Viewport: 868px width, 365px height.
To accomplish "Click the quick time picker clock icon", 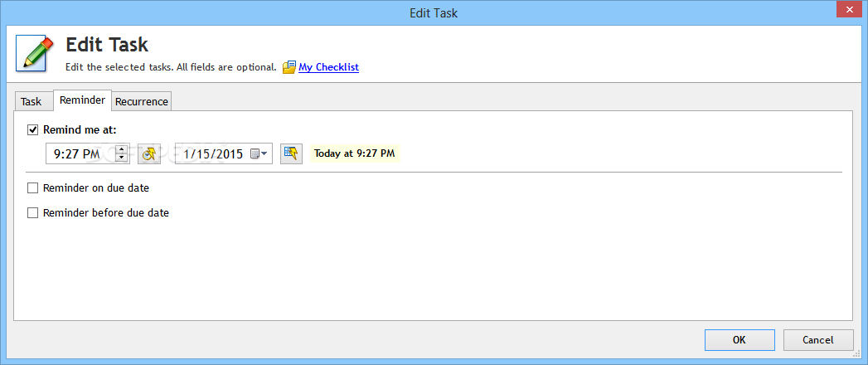I will (149, 153).
